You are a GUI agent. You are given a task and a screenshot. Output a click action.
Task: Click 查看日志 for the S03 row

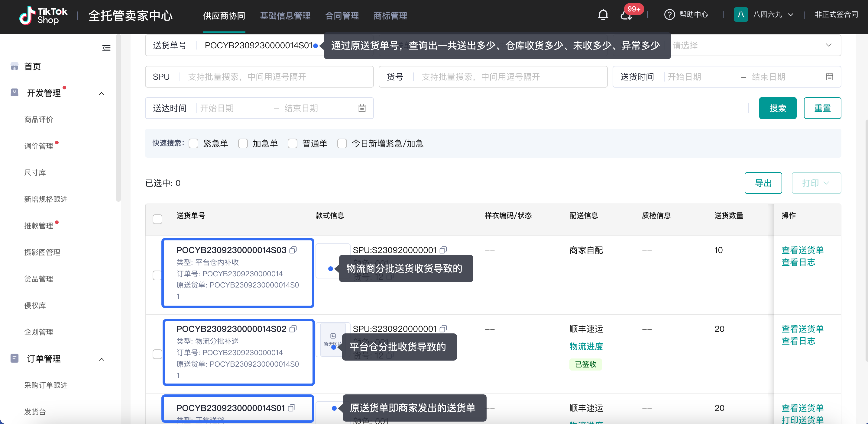[798, 262]
